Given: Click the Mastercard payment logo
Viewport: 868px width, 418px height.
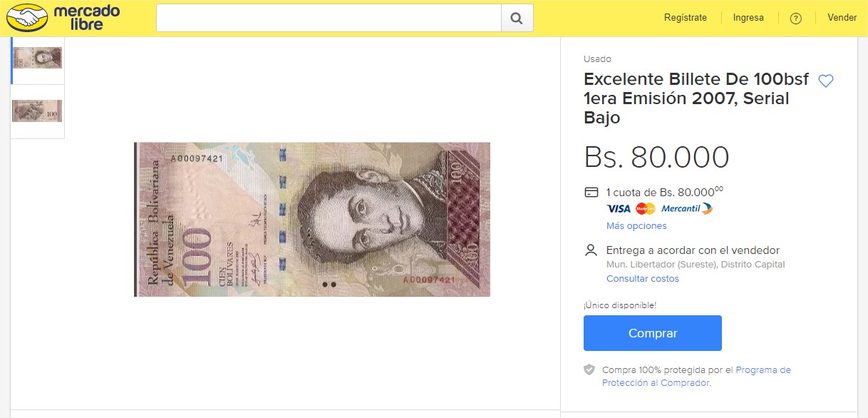Looking at the screenshot, I should (x=645, y=208).
